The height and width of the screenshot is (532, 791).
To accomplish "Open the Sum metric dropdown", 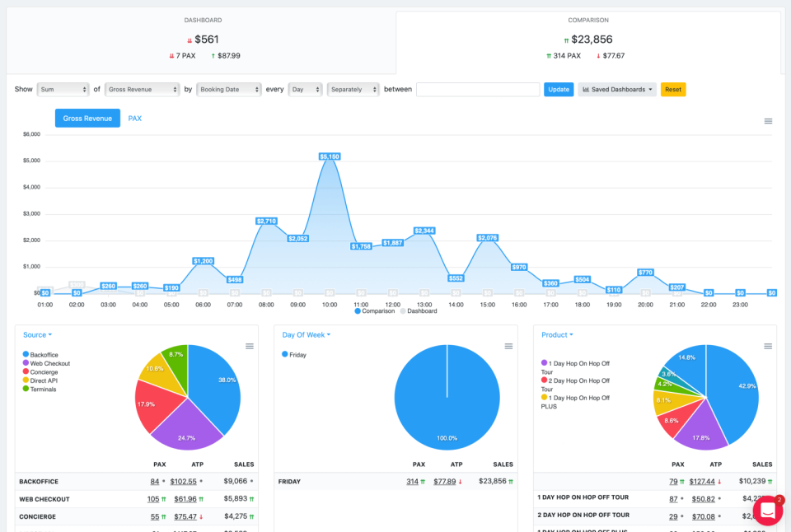I will coord(62,89).
